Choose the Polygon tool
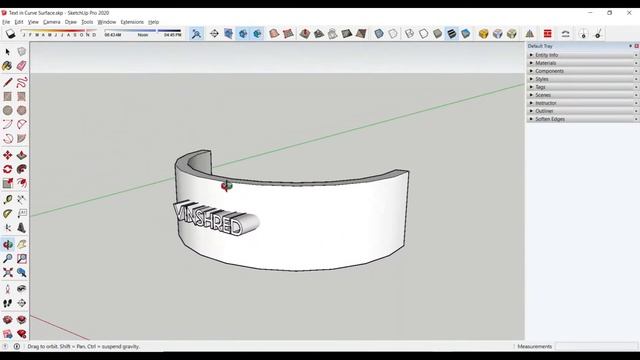 click(22, 110)
